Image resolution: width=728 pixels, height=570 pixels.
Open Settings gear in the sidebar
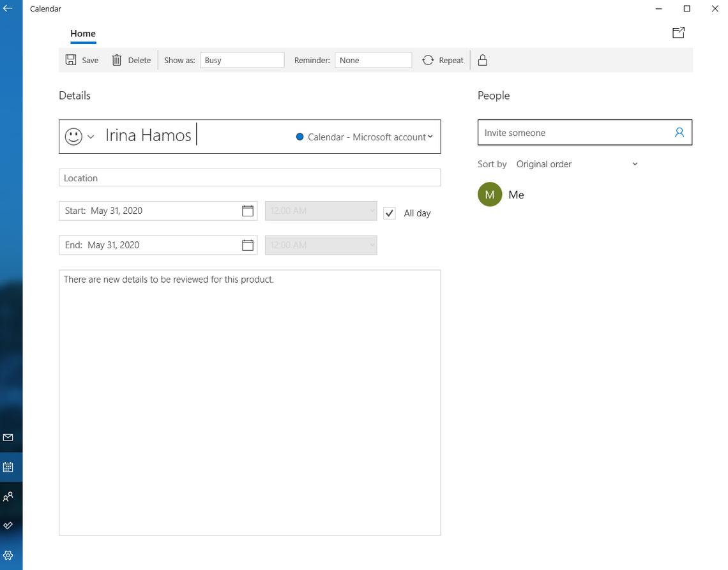[8, 555]
